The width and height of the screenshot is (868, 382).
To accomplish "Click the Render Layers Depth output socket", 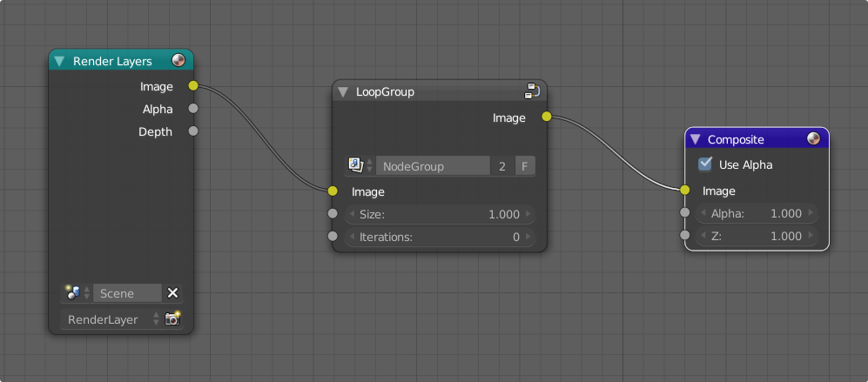I will coord(192,131).
